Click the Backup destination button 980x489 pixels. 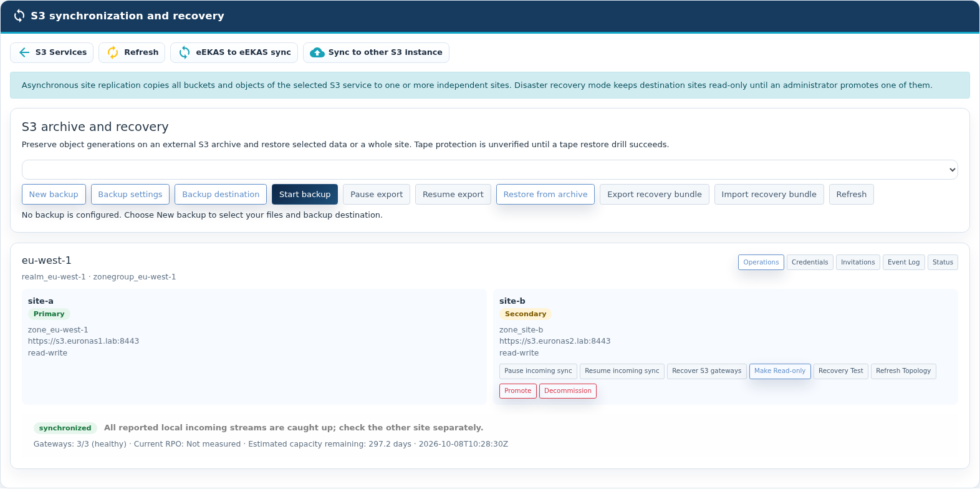click(x=221, y=195)
